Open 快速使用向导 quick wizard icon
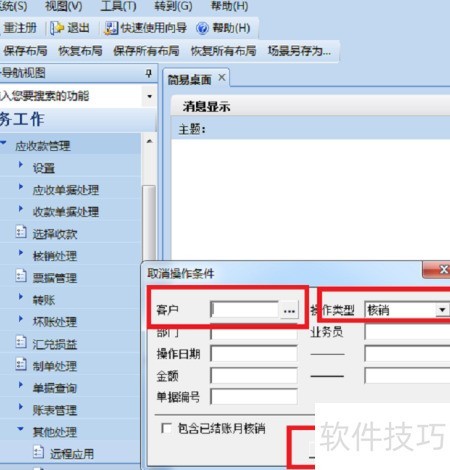 pyautogui.click(x=111, y=28)
